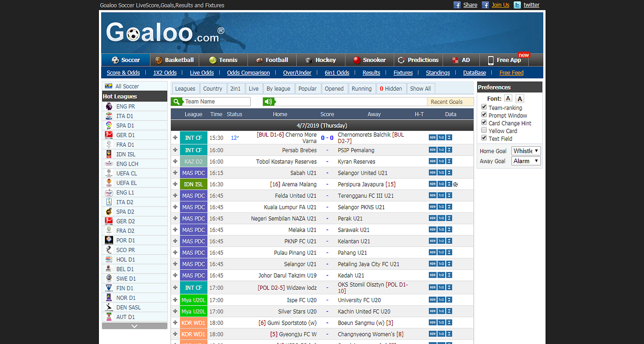Screen dimensions: 644x344
Task: Select the By league filter tab
Action: (x=278, y=88)
